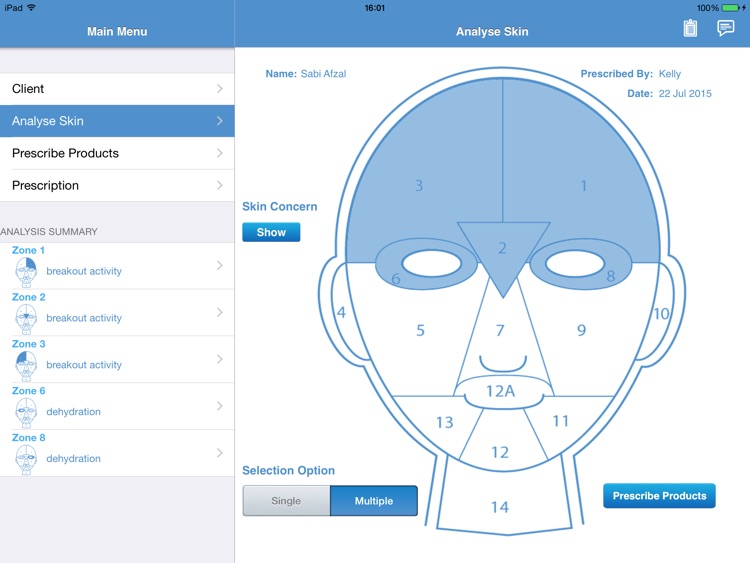Tap breakout activity text under Zone 3
The width and height of the screenshot is (750, 563).
[x=84, y=365]
